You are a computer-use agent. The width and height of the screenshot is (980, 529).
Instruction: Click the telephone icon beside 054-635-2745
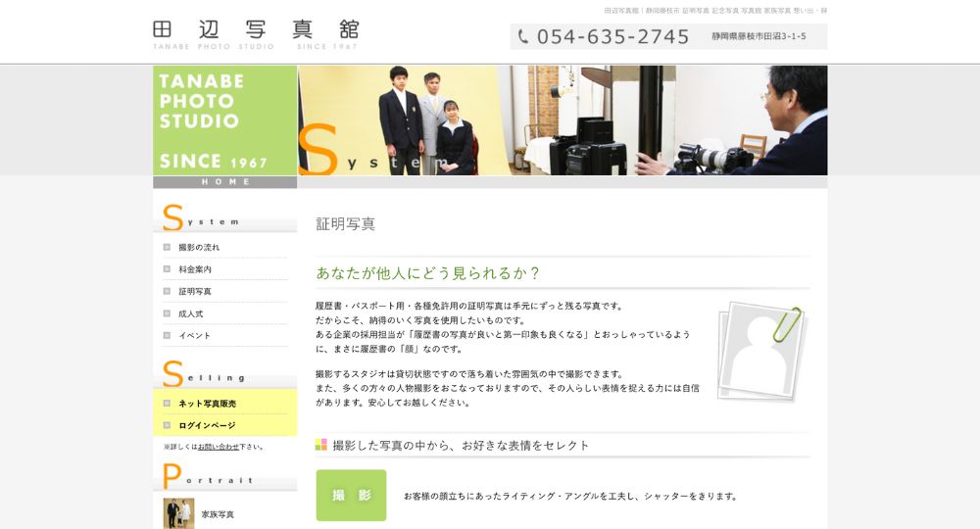(x=523, y=36)
